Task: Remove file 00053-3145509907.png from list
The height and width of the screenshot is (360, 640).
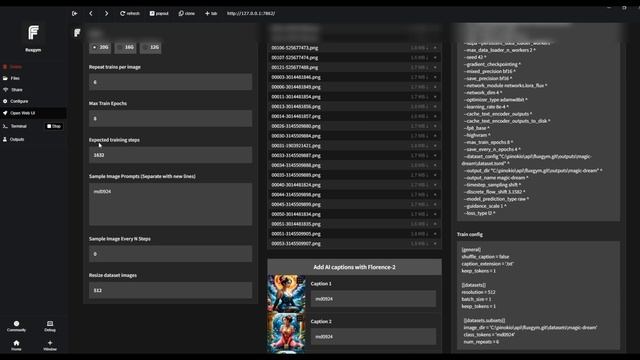Action: [435, 244]
